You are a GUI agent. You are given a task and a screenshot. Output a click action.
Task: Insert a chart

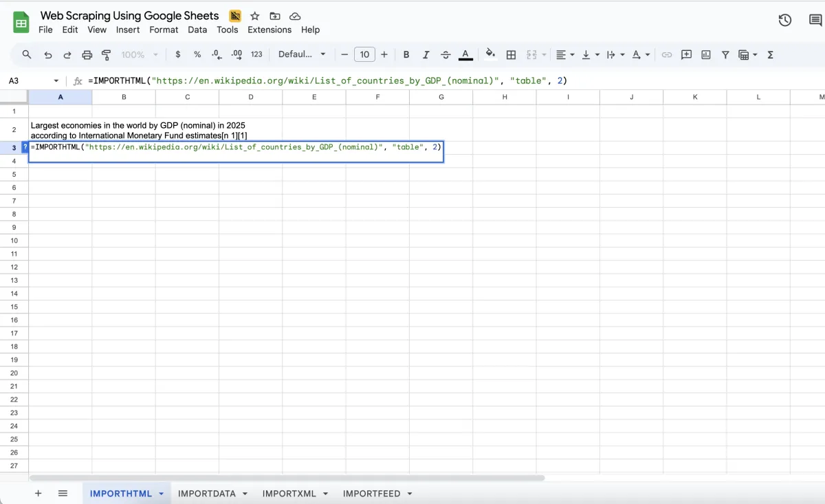coord(706,54)
